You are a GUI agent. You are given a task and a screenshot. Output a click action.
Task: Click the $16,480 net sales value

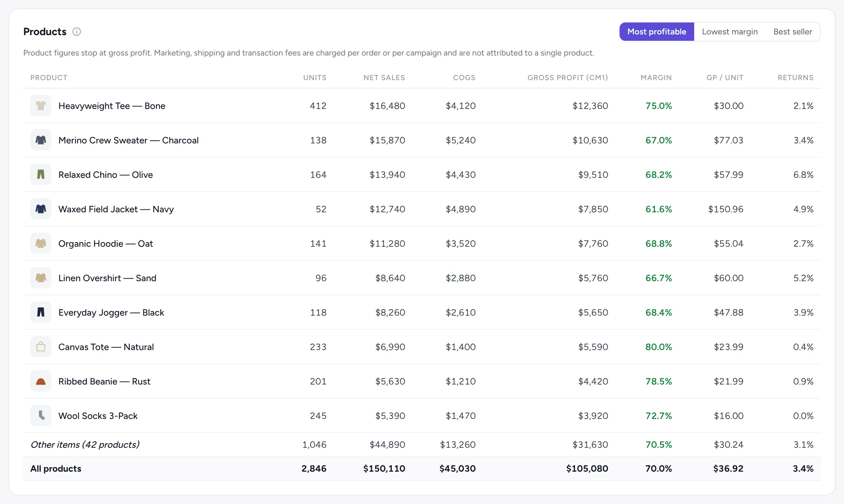[387, 105]
